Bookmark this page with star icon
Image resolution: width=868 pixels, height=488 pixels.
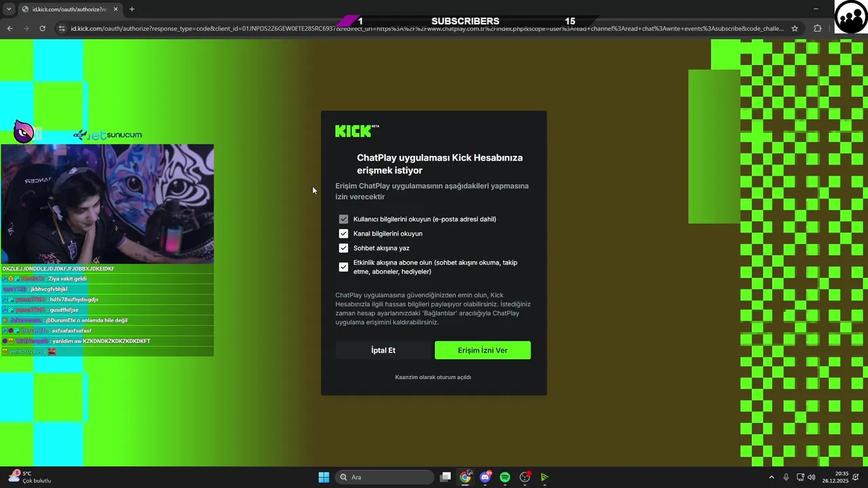[795, 28]
